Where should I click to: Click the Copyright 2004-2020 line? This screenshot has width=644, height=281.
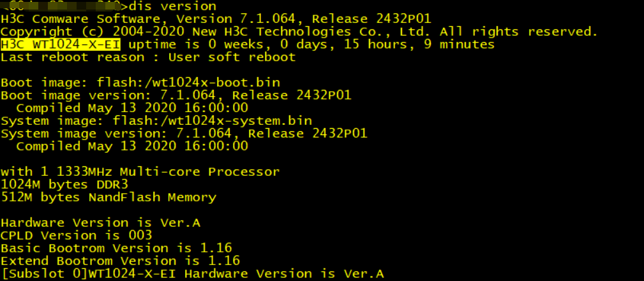pyautogui.click(x=299, y=31)
